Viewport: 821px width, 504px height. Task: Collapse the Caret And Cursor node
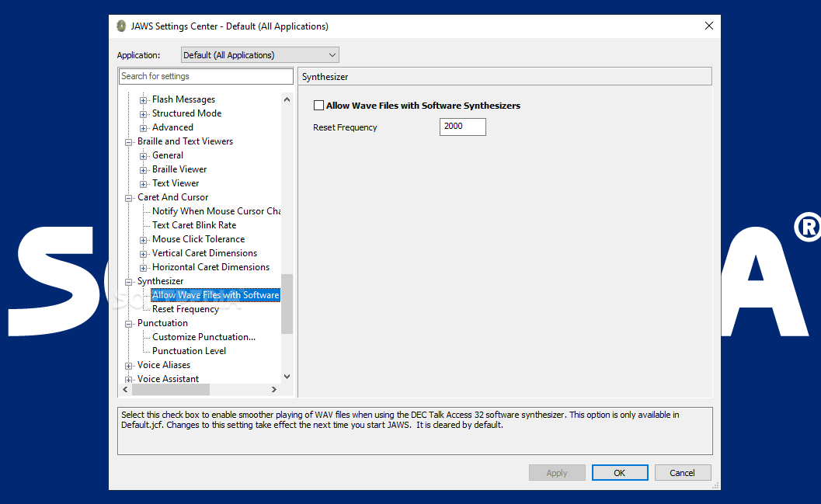[128, 198]
